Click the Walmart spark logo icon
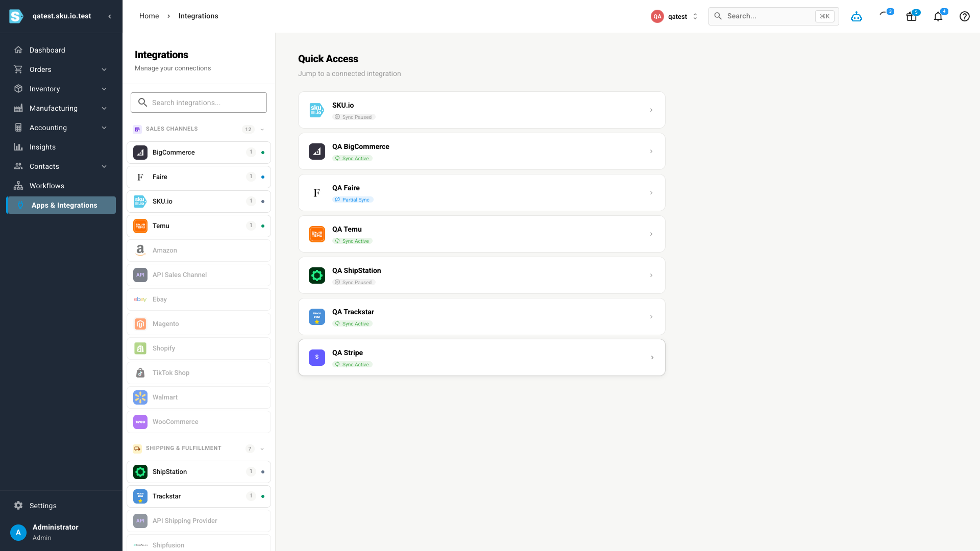Image resolution: width=980 pixels, height=551 pixels. (140, 397)
